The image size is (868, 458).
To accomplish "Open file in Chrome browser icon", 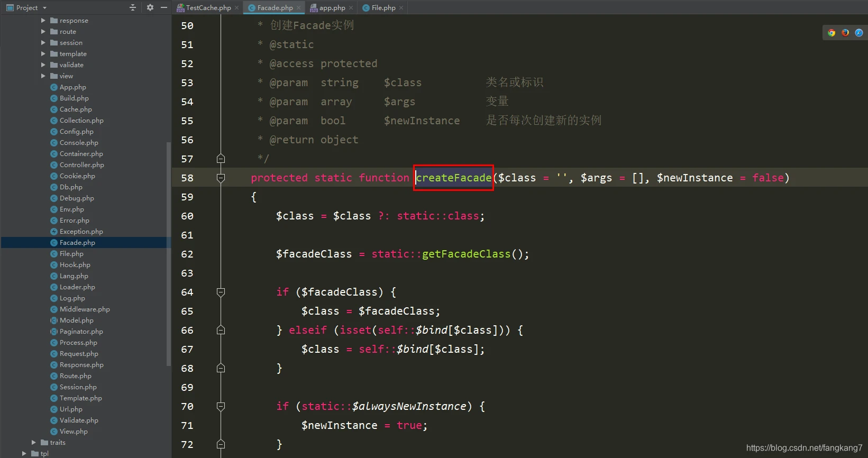I will click(x=832, y=33).
